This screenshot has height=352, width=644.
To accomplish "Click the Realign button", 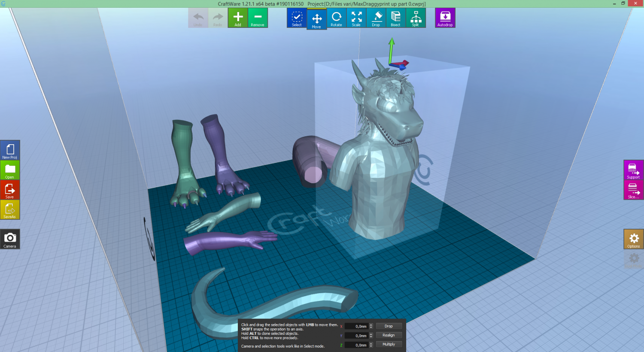I will point(389,335).
